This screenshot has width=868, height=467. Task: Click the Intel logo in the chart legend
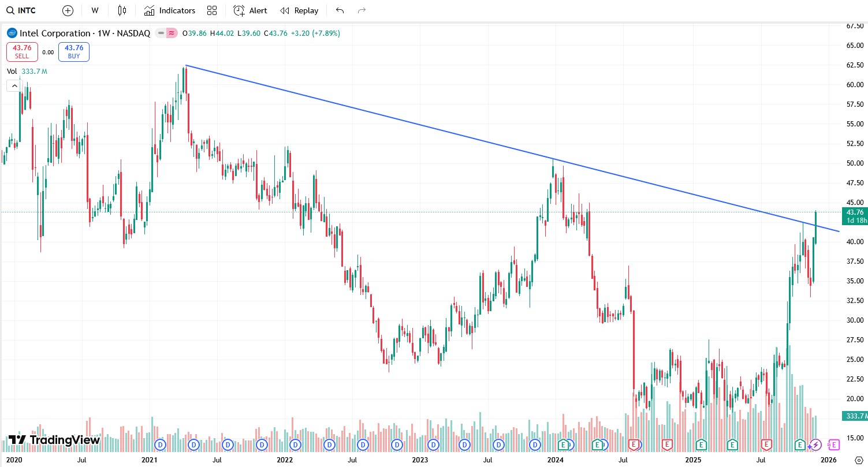[x=12, y=33]
